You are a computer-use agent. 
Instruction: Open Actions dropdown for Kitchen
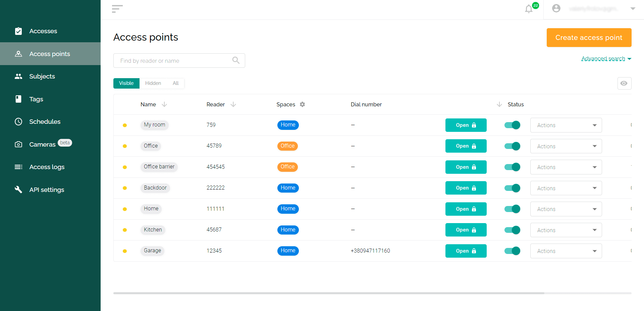pyautogui.click(x=566, y=230)
